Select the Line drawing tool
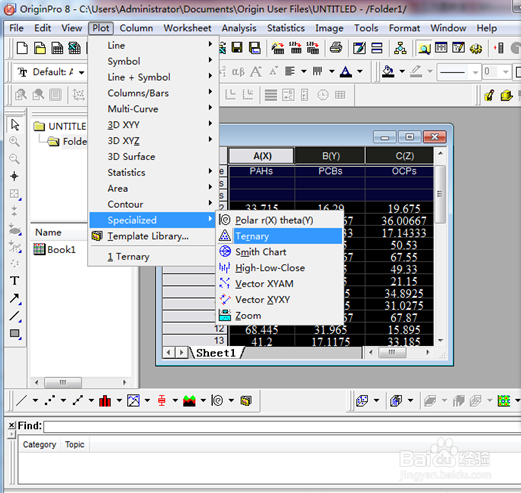This screenshot has width=521, height=493. (x=15, y=316)
